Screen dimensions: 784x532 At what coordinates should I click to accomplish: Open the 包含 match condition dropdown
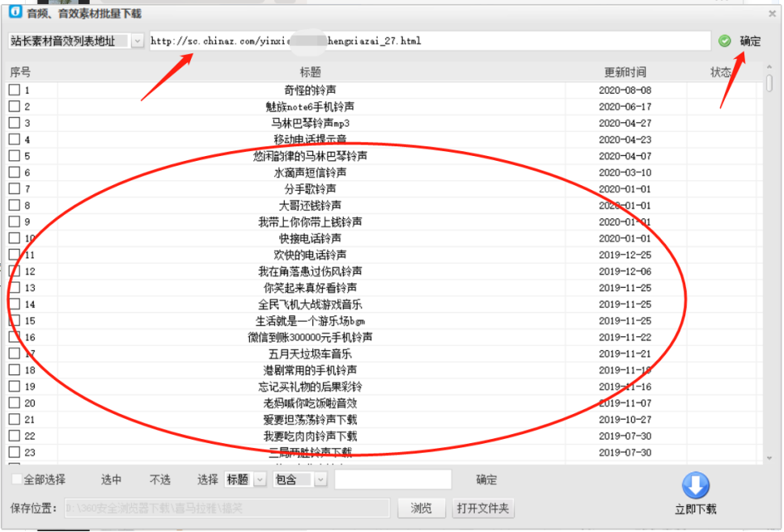click(x=320, y=479)
